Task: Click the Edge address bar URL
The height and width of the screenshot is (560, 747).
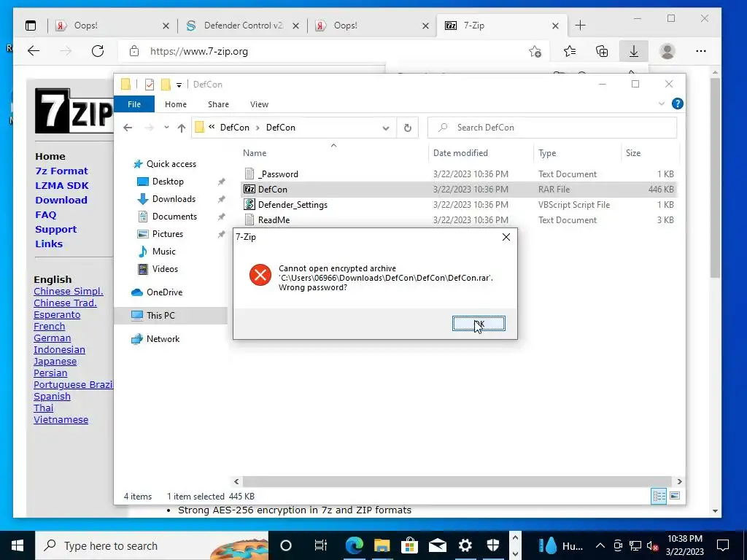Action: pos(199,52)
